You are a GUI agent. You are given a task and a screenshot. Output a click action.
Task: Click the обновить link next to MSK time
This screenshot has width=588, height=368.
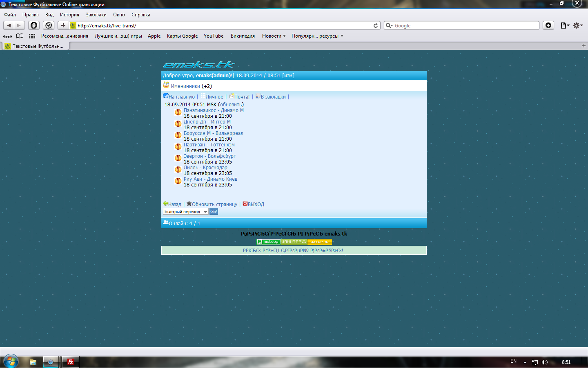[231, 105]
